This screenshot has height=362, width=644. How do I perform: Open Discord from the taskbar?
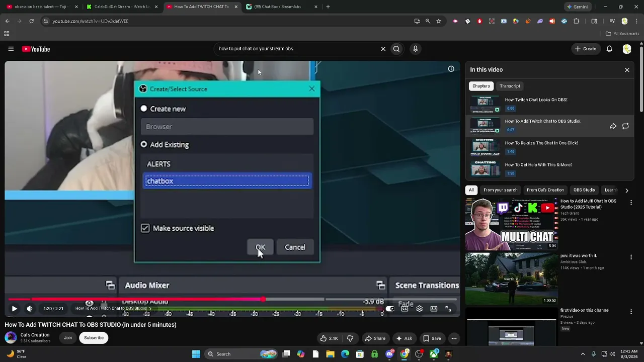pyautogui.click(x=389, y=354)
